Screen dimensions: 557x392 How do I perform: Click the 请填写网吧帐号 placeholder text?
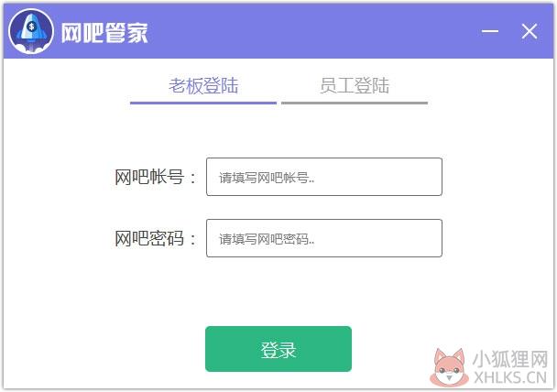[267, 178]
